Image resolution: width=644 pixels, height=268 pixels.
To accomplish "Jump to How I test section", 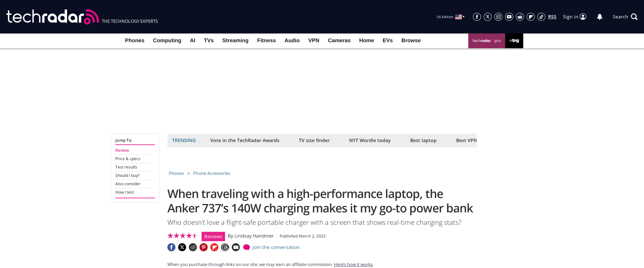I will [124, 192].
